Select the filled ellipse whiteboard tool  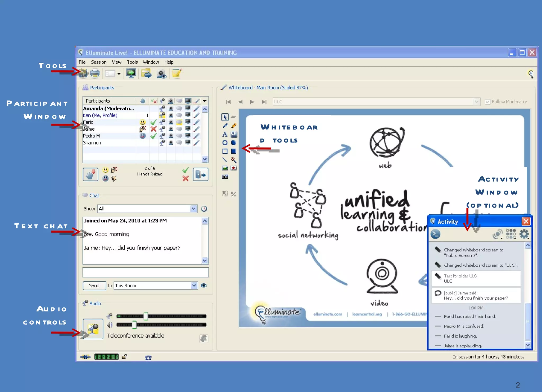pyautogui.click(x=233, y=143)
